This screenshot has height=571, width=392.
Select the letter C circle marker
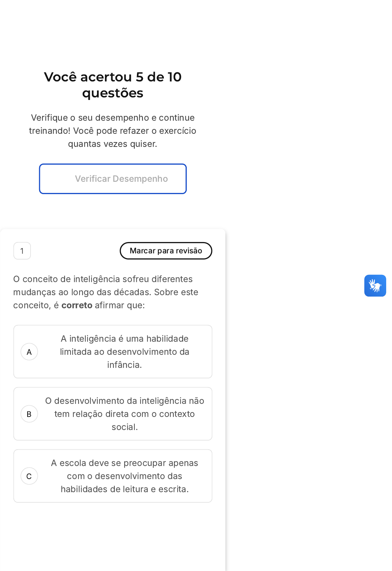[29, 476]
